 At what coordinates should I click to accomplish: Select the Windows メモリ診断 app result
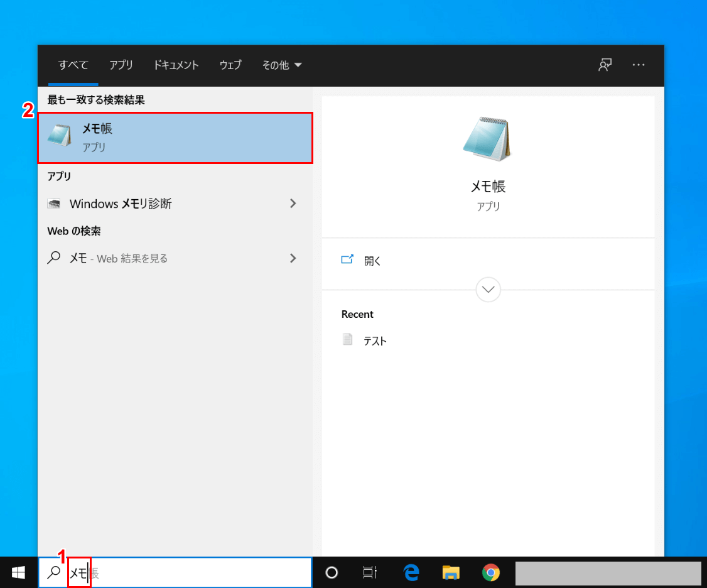(175, 204)
